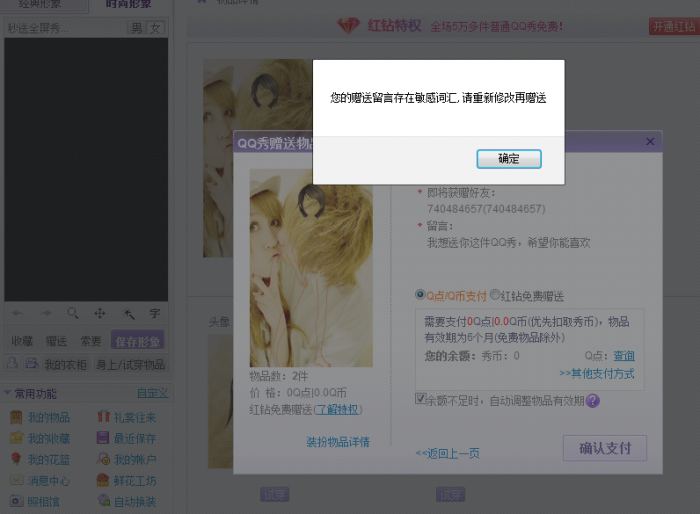Screen dimensions: 700x514
Task: Click the right 试穿 button below items
Action: pos(450,495)
